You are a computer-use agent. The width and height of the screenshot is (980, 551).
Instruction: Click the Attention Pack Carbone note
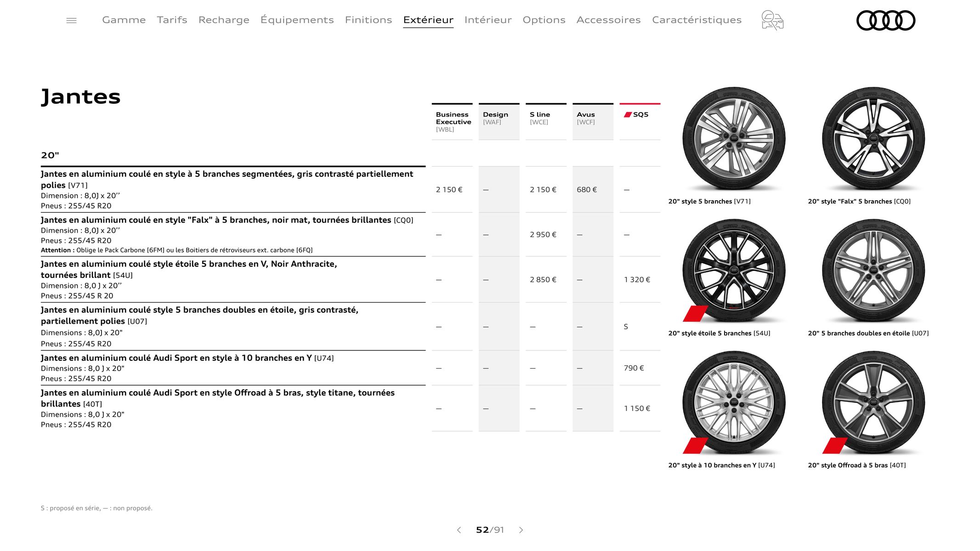coord(177,250)
